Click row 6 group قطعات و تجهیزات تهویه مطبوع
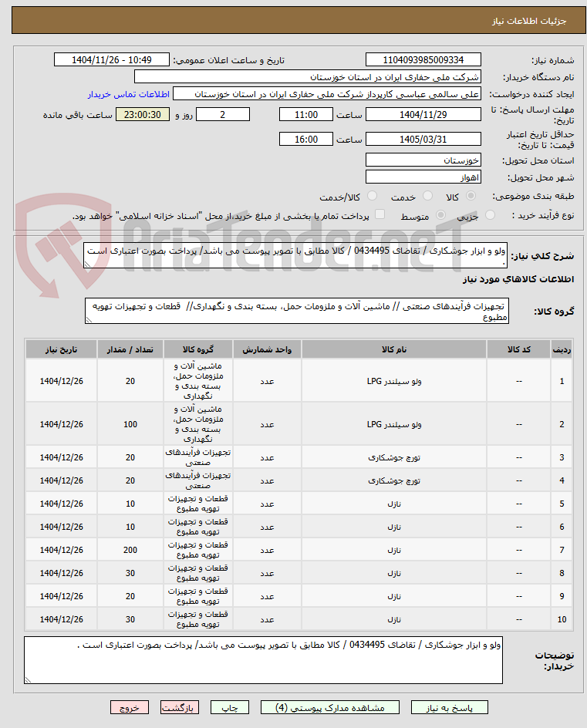Image resolution: width=587 pixels, height=728 pixels. (x=198, y=527)
